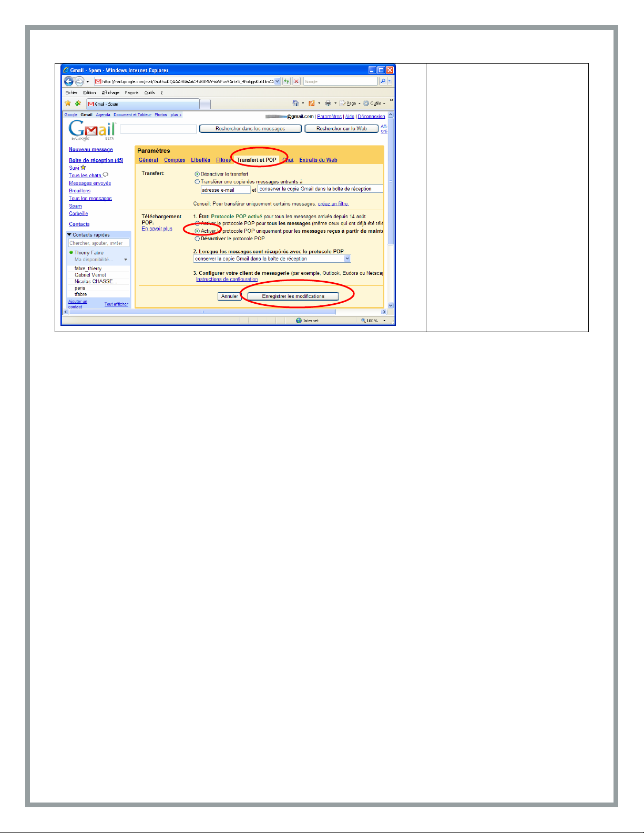Switch to the Libellés settings tab
644x833 pixels.
pyautogui.click(x=200, y=160)
